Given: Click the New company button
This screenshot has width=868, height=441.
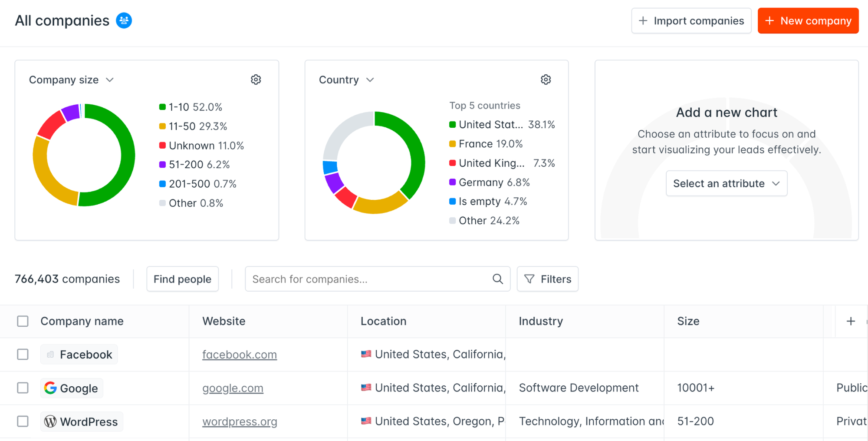Looking at the screenshot, I should coord(808,21).
